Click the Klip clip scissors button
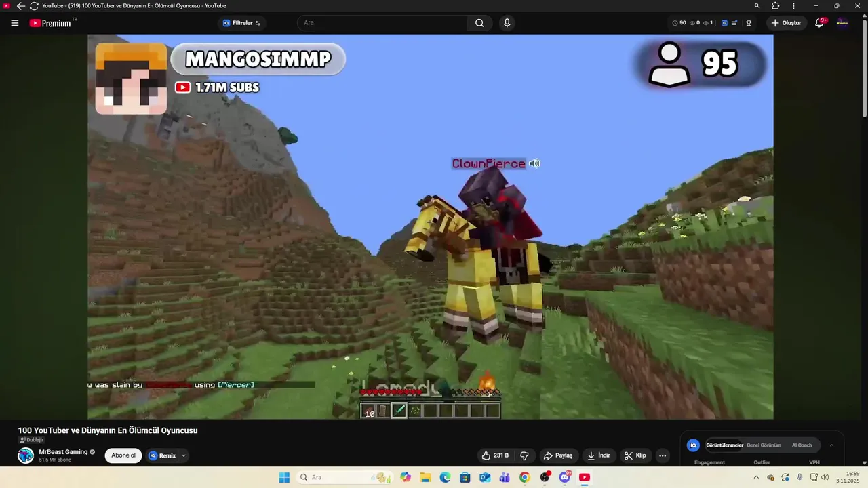 tap(635, 455)
